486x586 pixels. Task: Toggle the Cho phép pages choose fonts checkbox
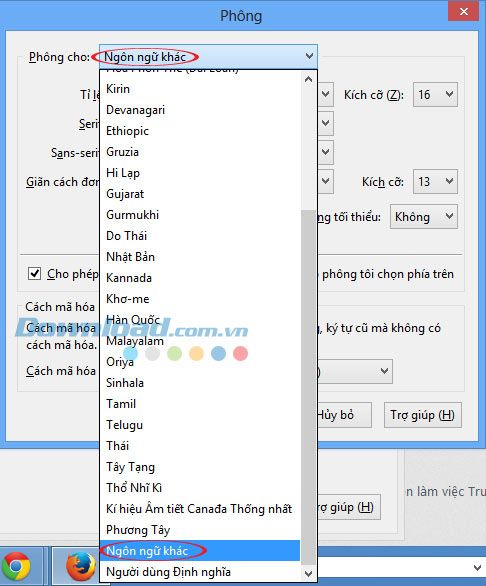[x=34, y=274]
